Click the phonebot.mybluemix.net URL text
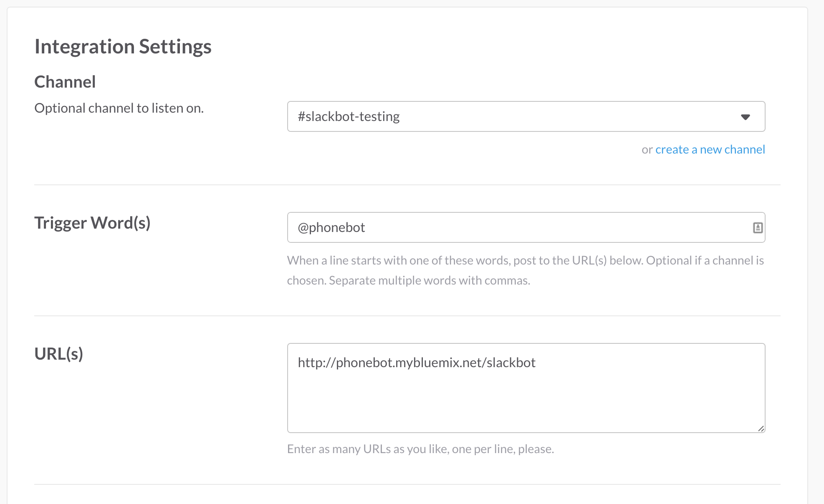Screen dimensions: 824x504 tap(416, 363)
